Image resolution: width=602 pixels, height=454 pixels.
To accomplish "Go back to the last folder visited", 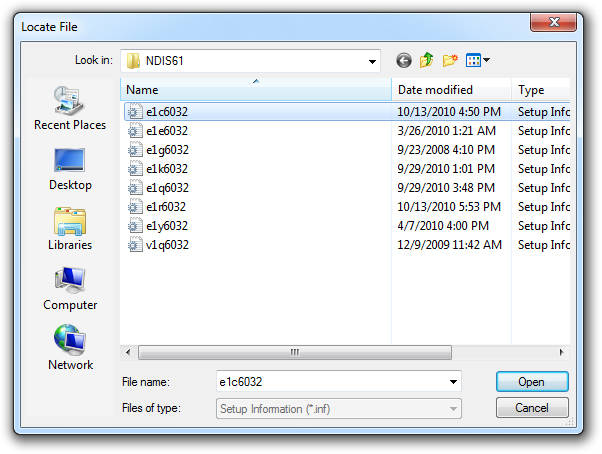I will (x=404, y=61).
